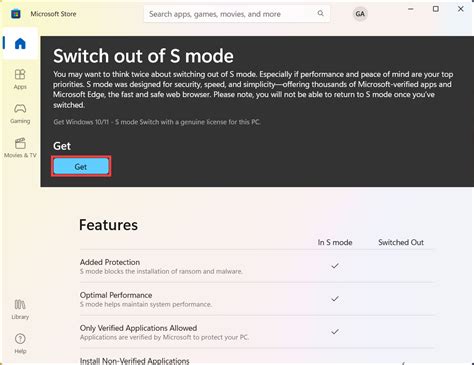Click the blue Get button
Image resolution: width=474 pixels, height=365 pixels.
click(81, 166)
